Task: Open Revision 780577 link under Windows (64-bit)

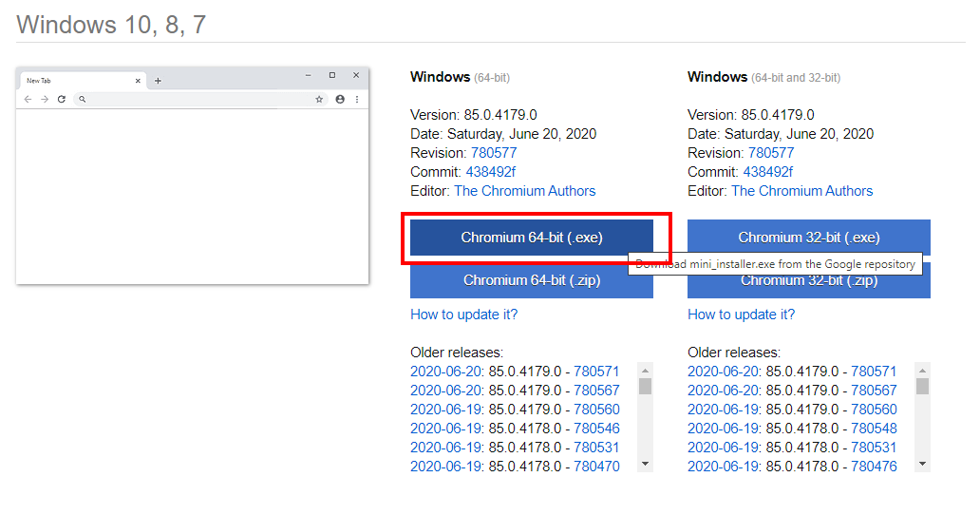Action: [x=494, y=153]
